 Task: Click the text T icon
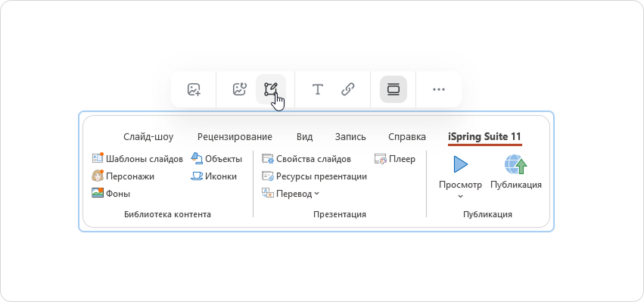(x=318, y=89)
